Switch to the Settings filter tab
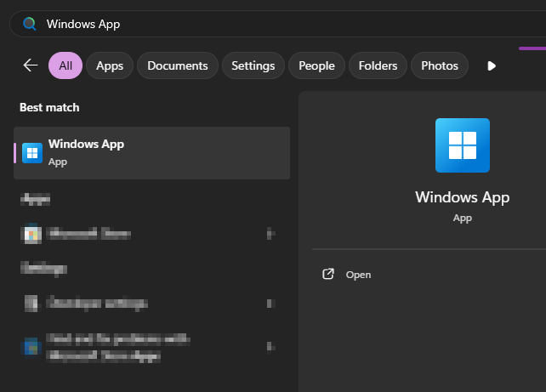This screenshot has height=392, width=546. (253, 65)
